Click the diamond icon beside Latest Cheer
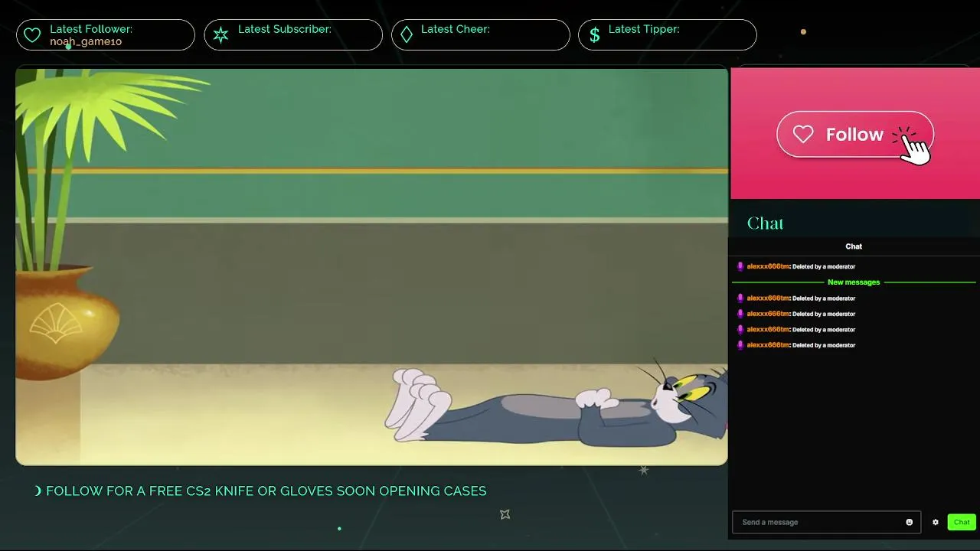 [x=407, y=35]
